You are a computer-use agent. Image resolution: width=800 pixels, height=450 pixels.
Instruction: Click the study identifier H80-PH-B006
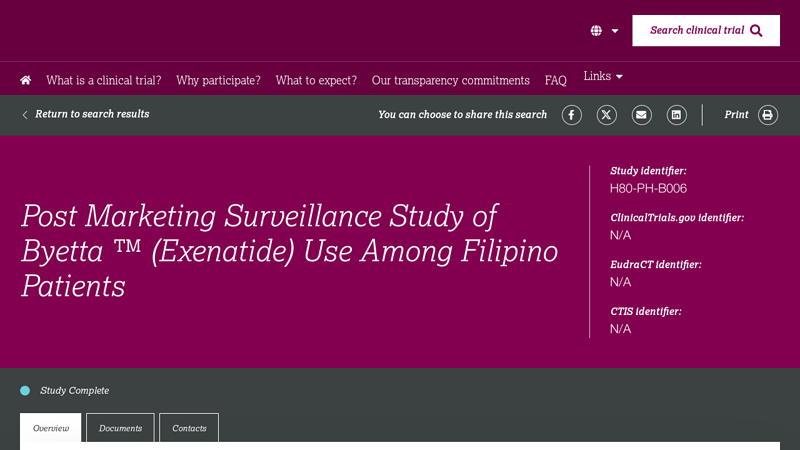pos(648,188)
